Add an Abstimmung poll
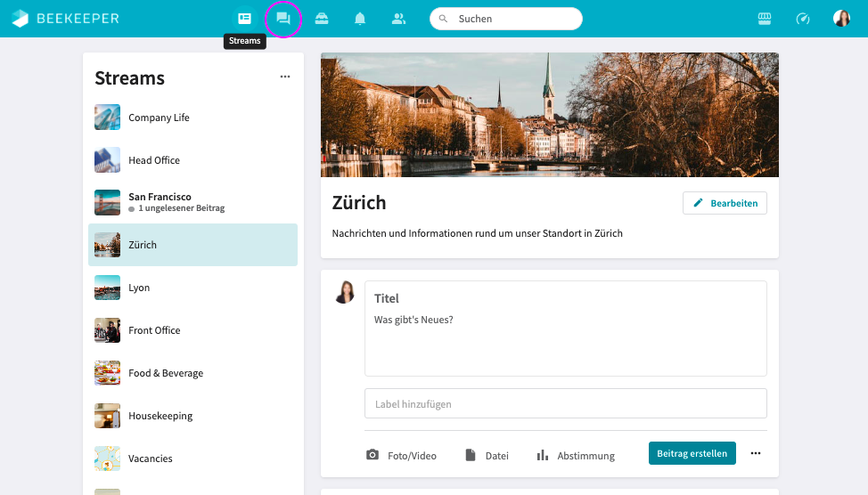 coord(576,455)
